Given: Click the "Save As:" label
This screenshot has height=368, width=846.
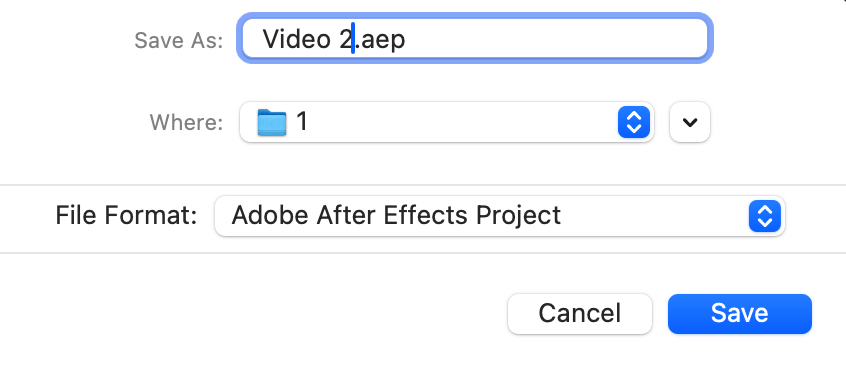Looking at the screenshot, I should pos(179,40).
